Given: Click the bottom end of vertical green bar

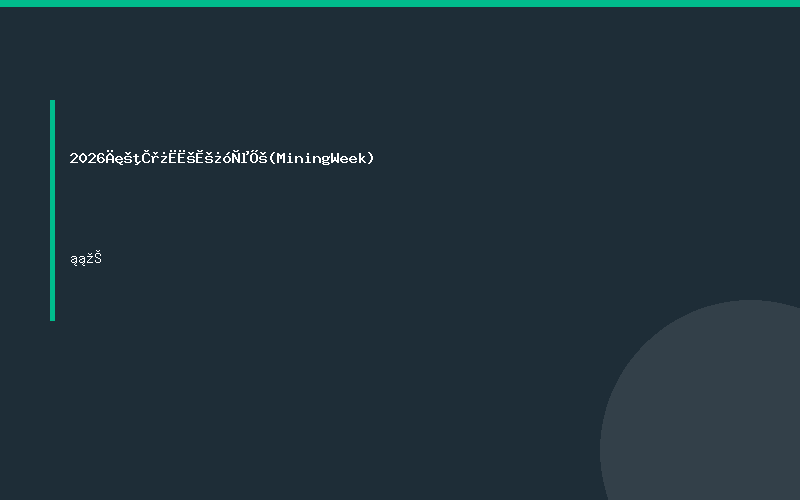Looking at the screenshot, I should [53, 318].
